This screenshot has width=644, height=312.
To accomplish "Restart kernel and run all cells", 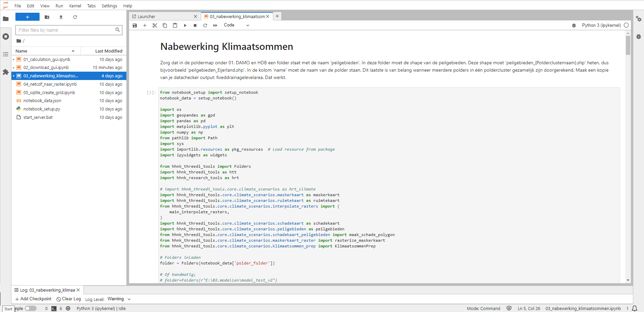I will coord(215,25).
